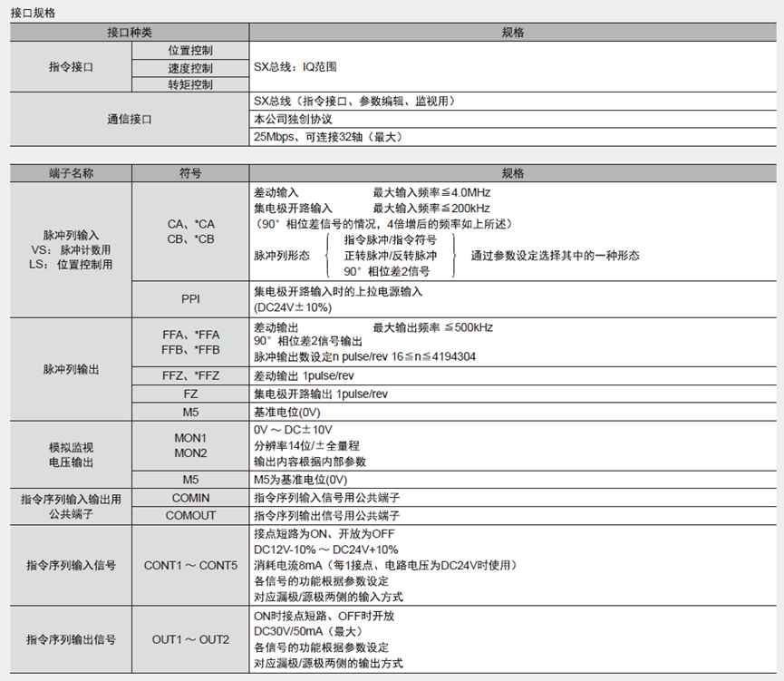Click the 接口种类 header cell
Viewport: 784px width, 681px height.
point(130,33)
